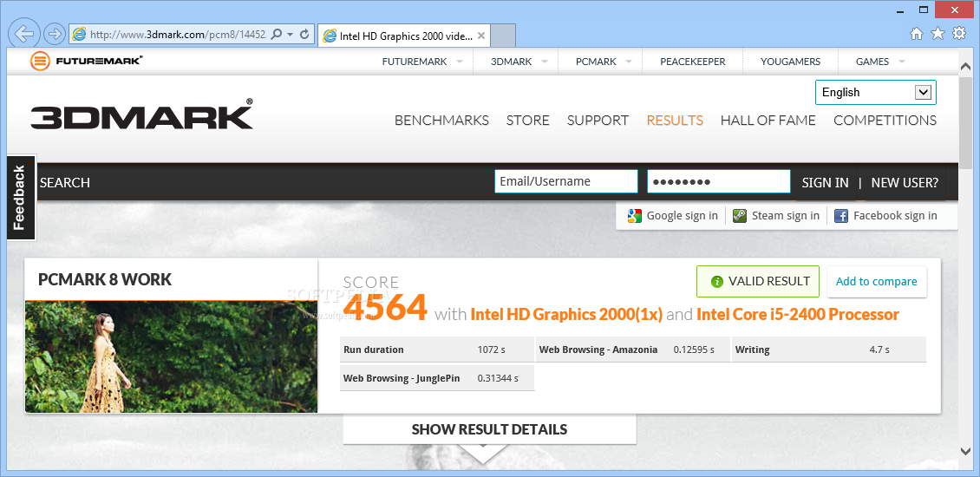Image resolution: width=980 pixels, height=477 pixels.
Task: Click the 4.7 s Writing value
Action: click(x=879, y=350)
